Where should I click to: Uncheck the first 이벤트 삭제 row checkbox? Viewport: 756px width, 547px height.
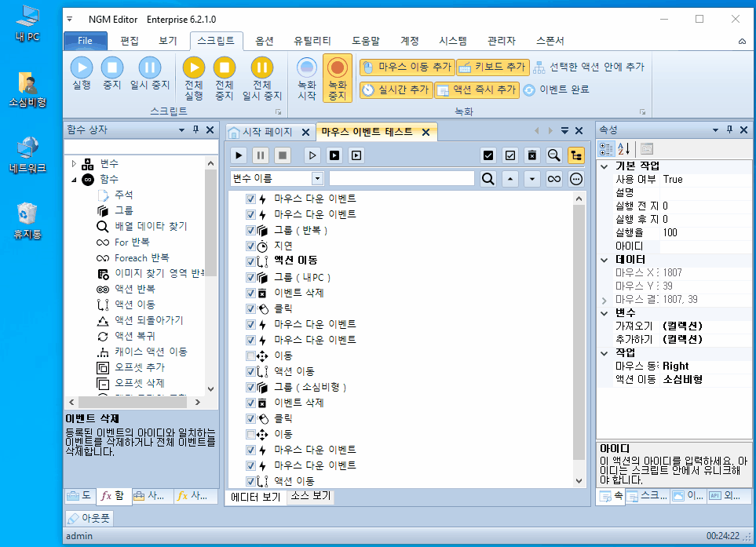(250, 293)
